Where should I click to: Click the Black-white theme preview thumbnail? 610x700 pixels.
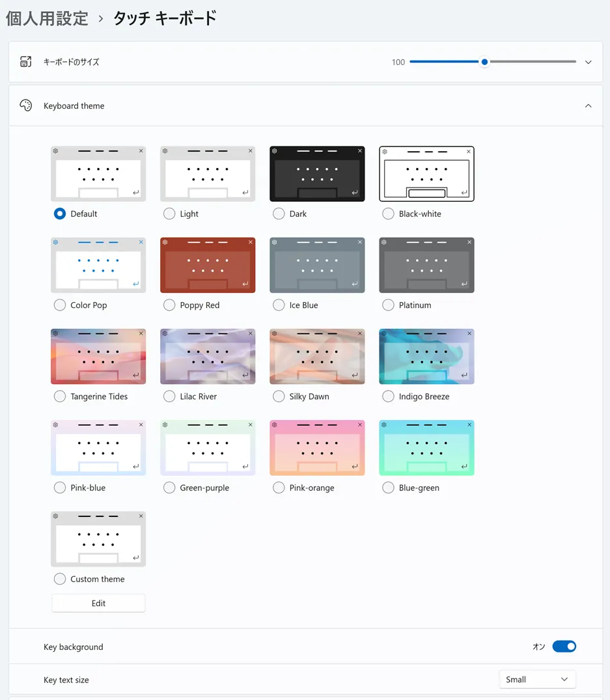click(426, 174)
